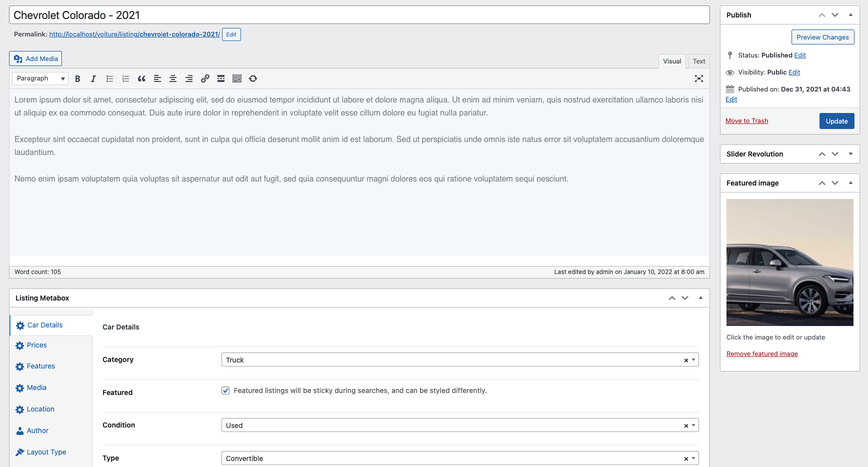
Task: Insert a bulleted list
Action: click(109, 78)
